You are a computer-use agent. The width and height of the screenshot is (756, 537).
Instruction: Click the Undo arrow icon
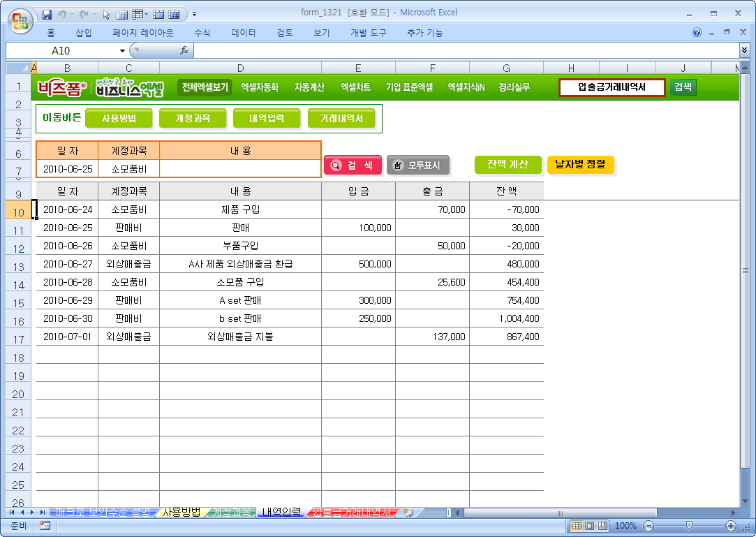62,14
